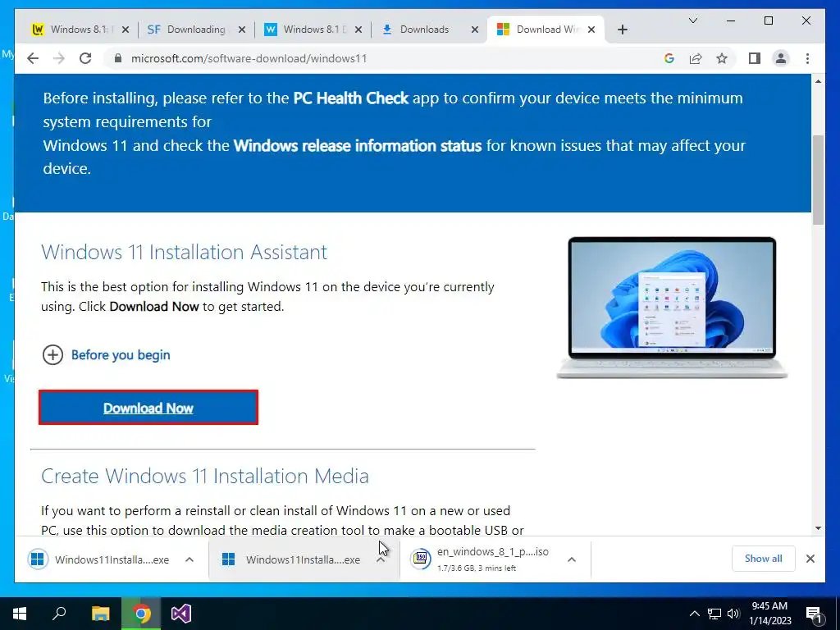Reload the Windows 11 download page
This screenshot has height=630, width=840.
pos(85,58)
